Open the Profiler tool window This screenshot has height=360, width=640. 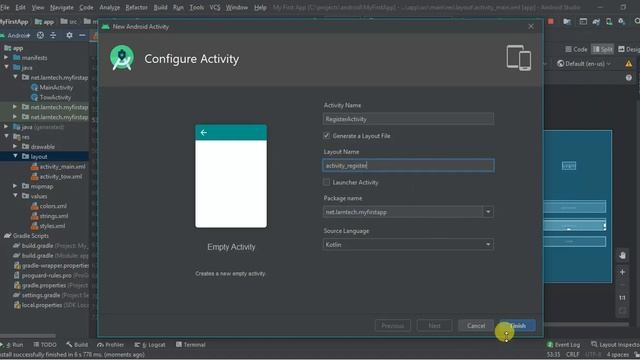coord(110,345)
